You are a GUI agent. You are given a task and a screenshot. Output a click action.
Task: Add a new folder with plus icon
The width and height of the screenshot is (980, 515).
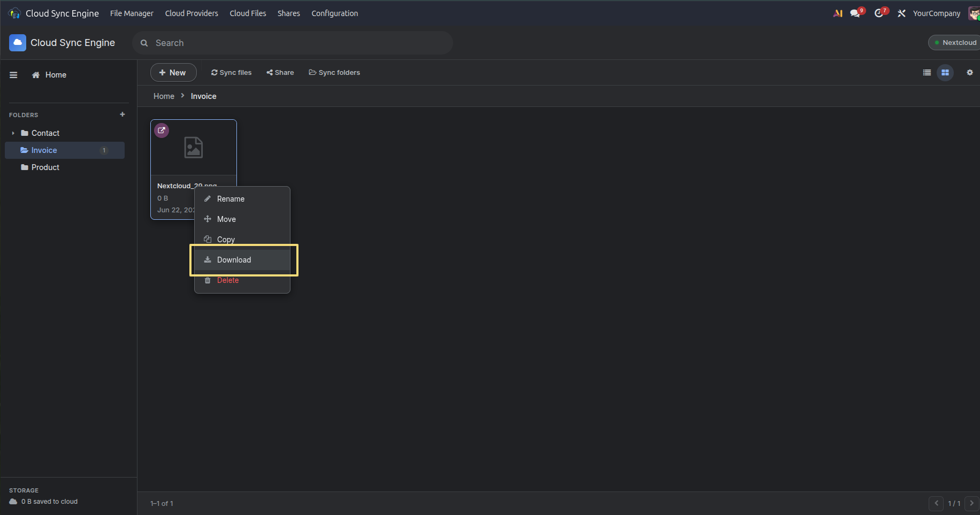(x=122, y=114)
